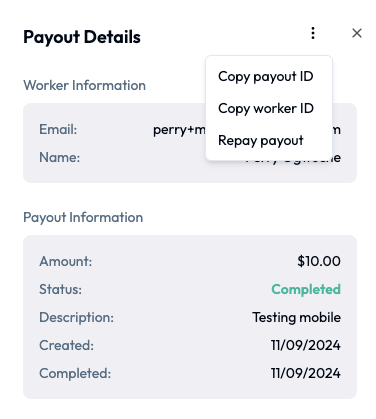The height and width of the screenshot is (419, 376).
Task: Click the Created label
Action: tap(66, 345)
